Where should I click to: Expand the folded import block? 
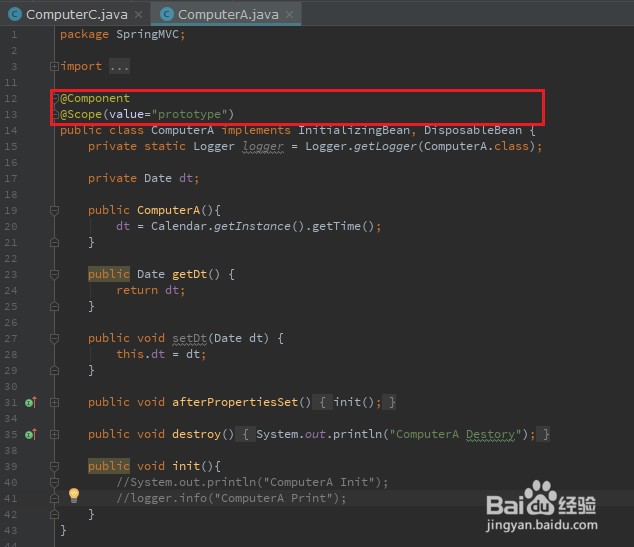(x=54, y=66)
